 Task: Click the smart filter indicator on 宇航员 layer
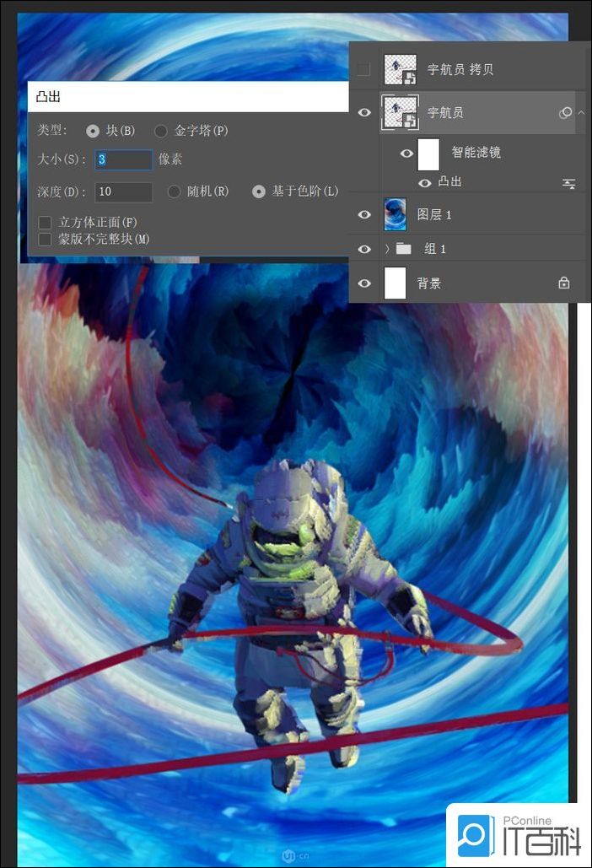click(565, 113)
